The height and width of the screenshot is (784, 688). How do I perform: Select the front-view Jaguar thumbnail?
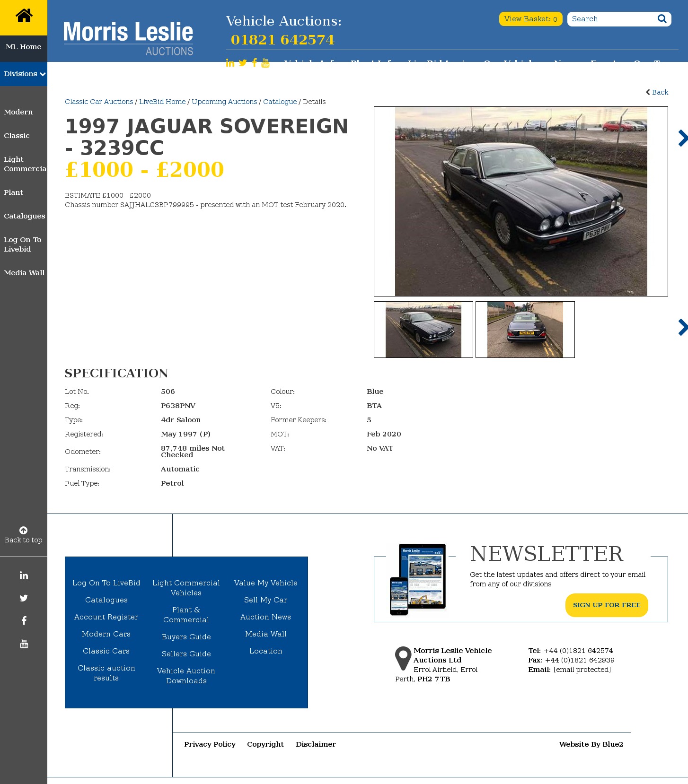pyautogui.click(x=423, y=330)
